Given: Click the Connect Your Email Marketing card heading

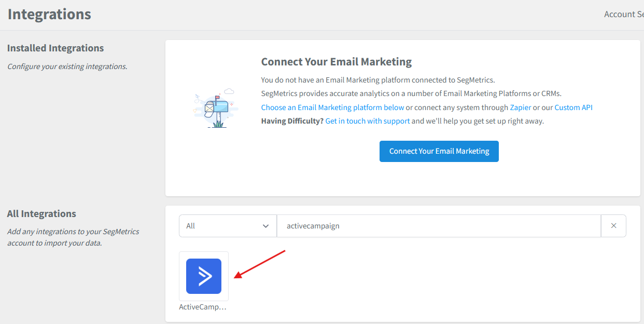Looking at the screenshot, I should click(x=337, y=62).
